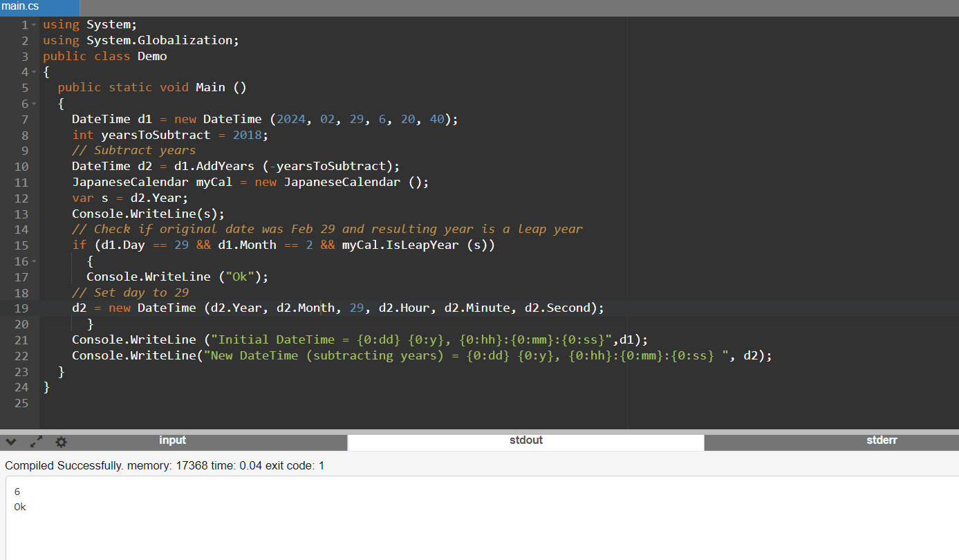This screenshot has width=959, height=560.
Task: Click the 'Initial DateTime' WriteLine statement
Action: tap(360, 339)
